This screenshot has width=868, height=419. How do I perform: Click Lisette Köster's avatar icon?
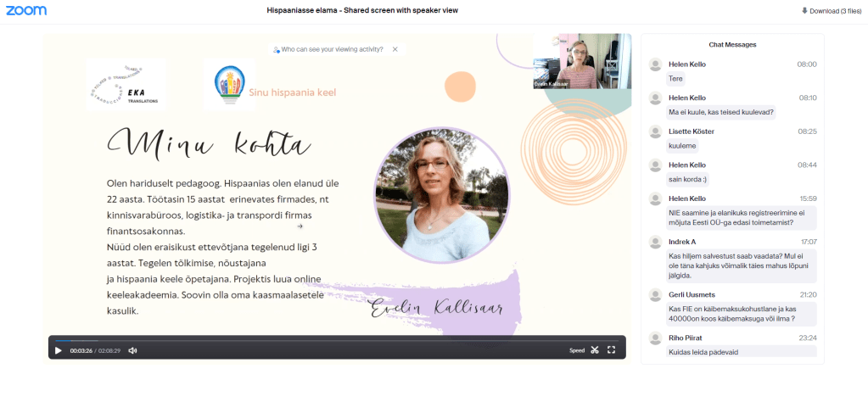click(655, 132)
